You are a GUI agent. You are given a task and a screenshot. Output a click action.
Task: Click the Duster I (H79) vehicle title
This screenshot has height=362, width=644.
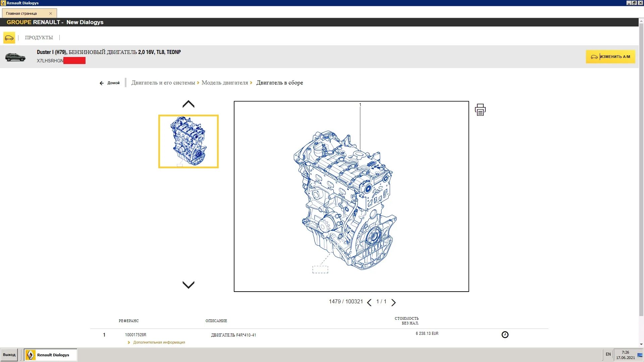109,52
